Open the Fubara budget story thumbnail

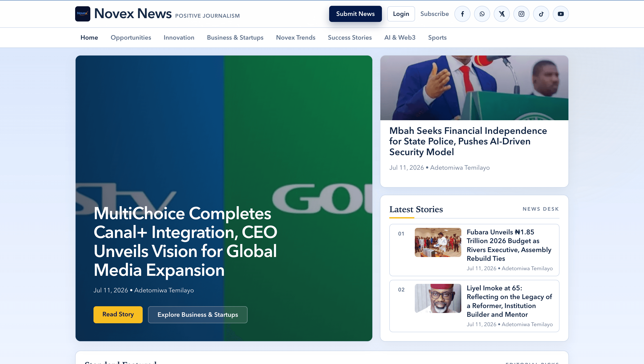(438, 242)
